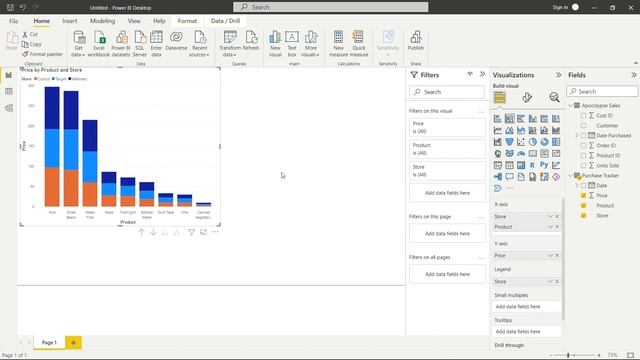Image resolution: width=640 pixels, height=360 pixels.
Task: Select the Dataverse connector
Action: pyautogui.click(x=176, y=41)
